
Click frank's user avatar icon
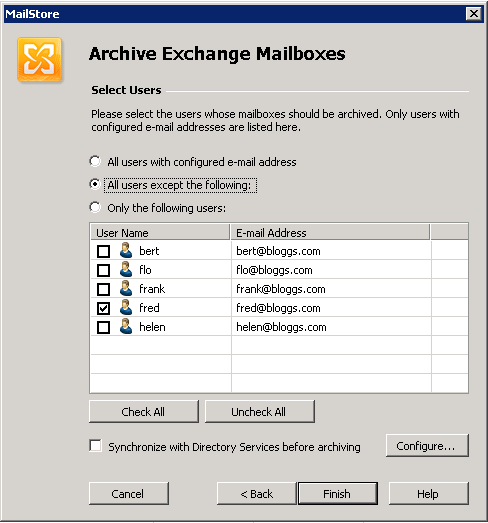click(126, 289)
